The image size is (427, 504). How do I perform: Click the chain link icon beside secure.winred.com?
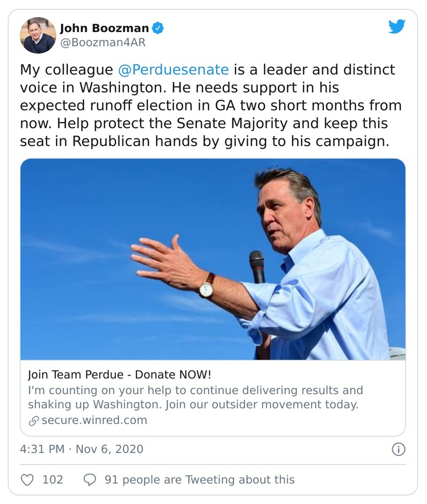click(33, 420)
